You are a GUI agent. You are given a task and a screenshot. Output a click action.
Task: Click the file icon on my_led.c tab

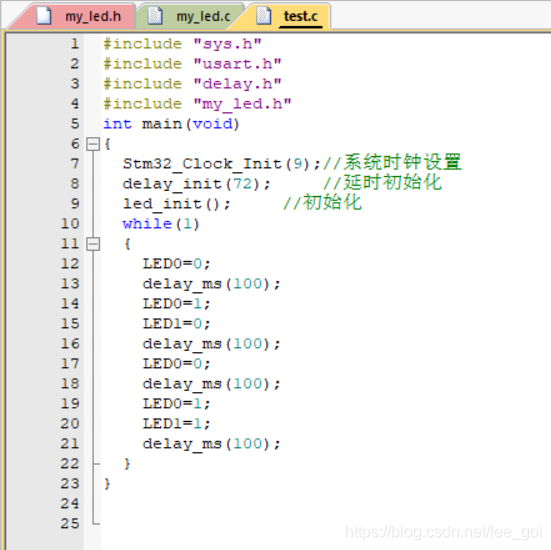click(x=155, y=16)
